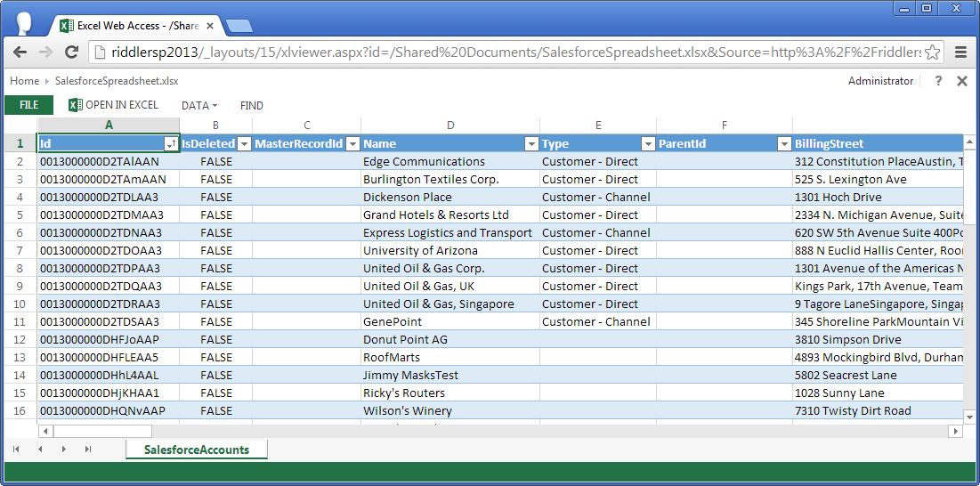Open the FILE tab
The width and height of the screenshot is (980, 486).
tap(28, 105)
